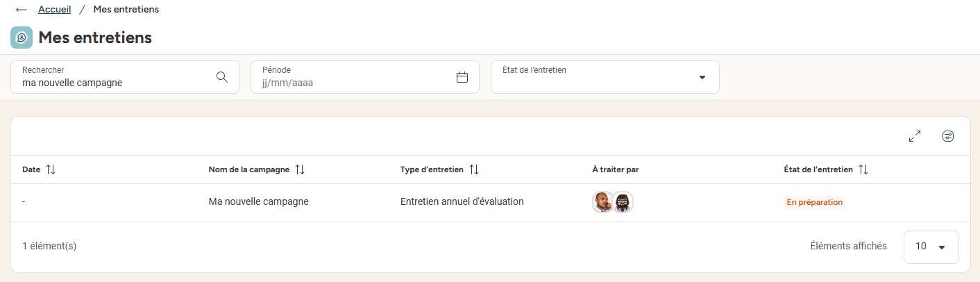Image resolution: width=980 pixels, height=282 pixels.
Task: Open État de l'entretien filter dropdown
Action: (x=605, y=77)
